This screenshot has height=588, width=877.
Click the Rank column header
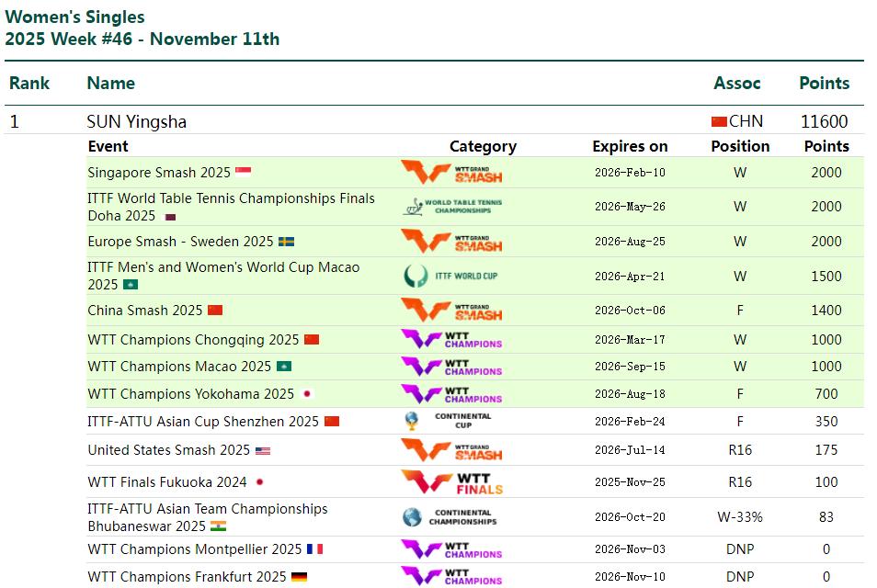(x=29, y=83)
